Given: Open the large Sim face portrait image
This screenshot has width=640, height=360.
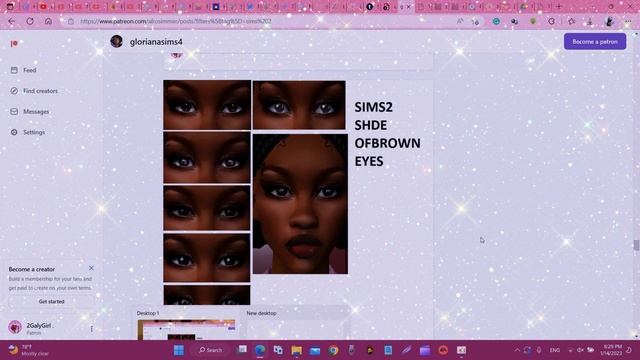Looking at the screenshot, I should [300, 204].
